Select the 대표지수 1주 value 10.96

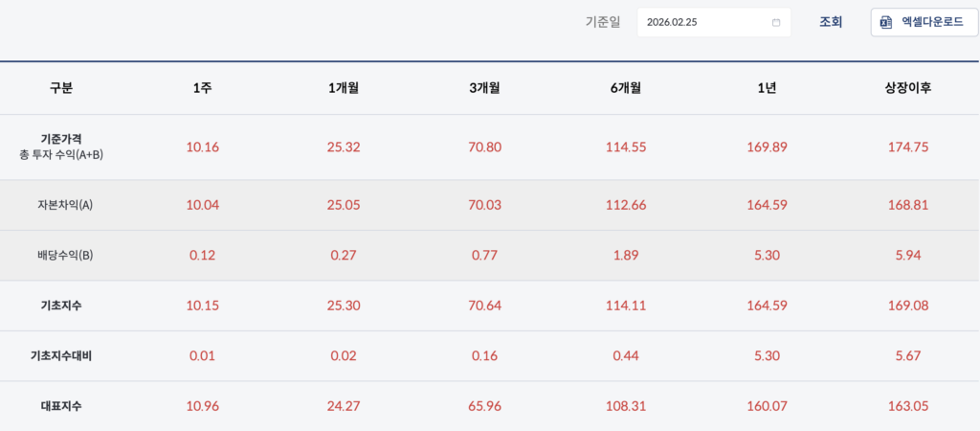(x=202, y=405)
